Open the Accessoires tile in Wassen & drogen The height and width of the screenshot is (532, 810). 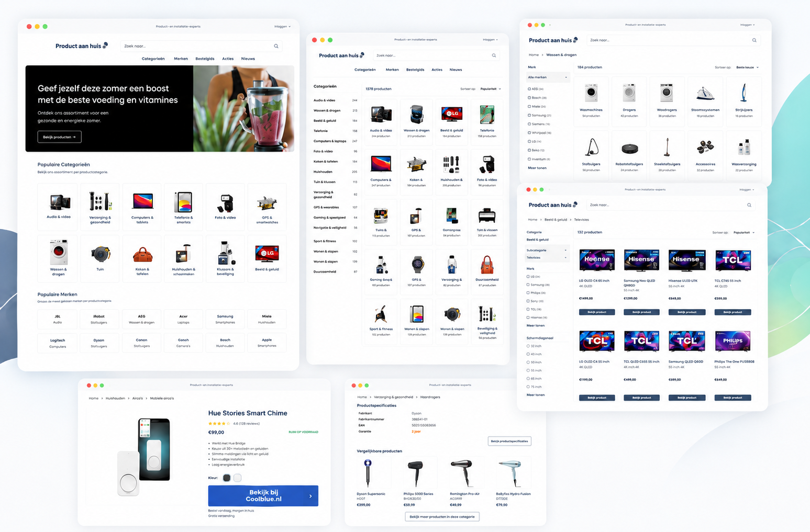point(705,154)
